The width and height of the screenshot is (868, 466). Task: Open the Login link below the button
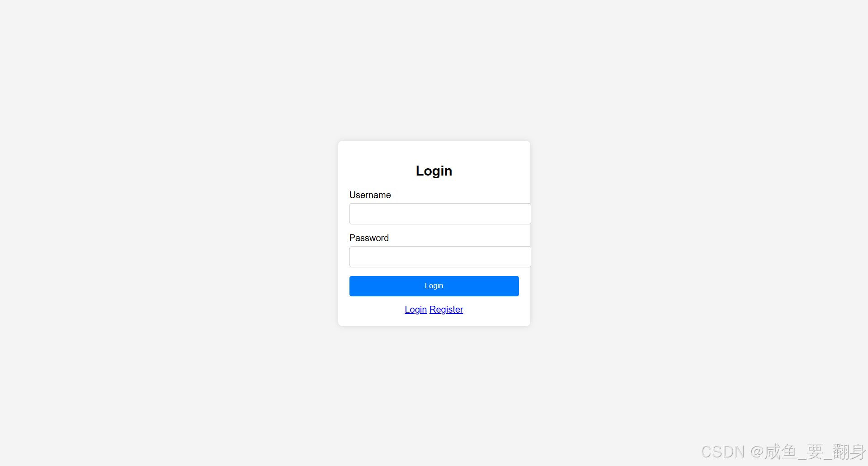[x=416, y=309]
